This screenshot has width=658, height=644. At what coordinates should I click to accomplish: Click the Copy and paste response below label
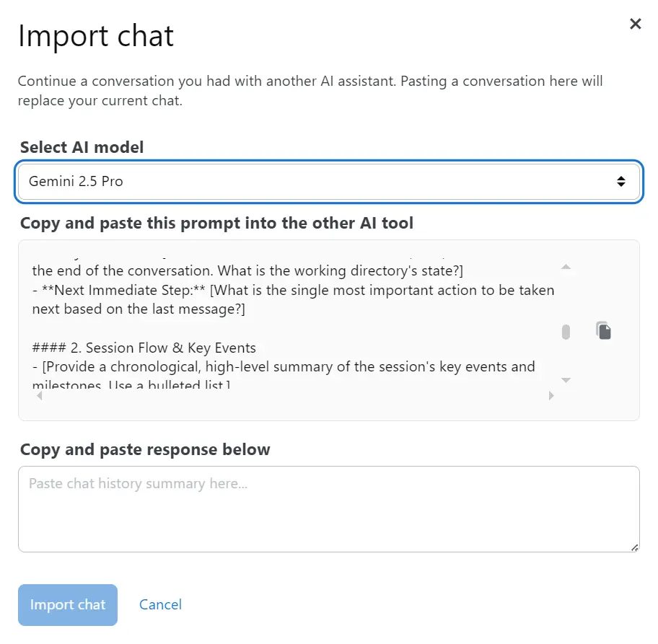tap(144, 449)
